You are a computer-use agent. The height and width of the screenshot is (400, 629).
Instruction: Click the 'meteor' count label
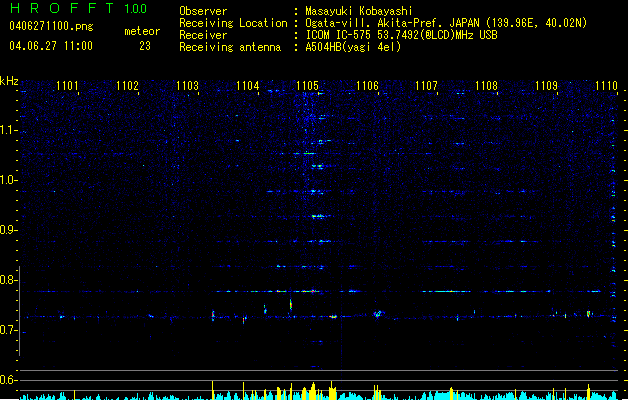click(x=142, y=31)
